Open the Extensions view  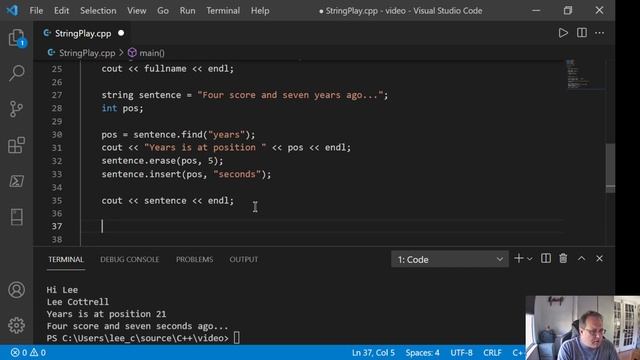17,145
